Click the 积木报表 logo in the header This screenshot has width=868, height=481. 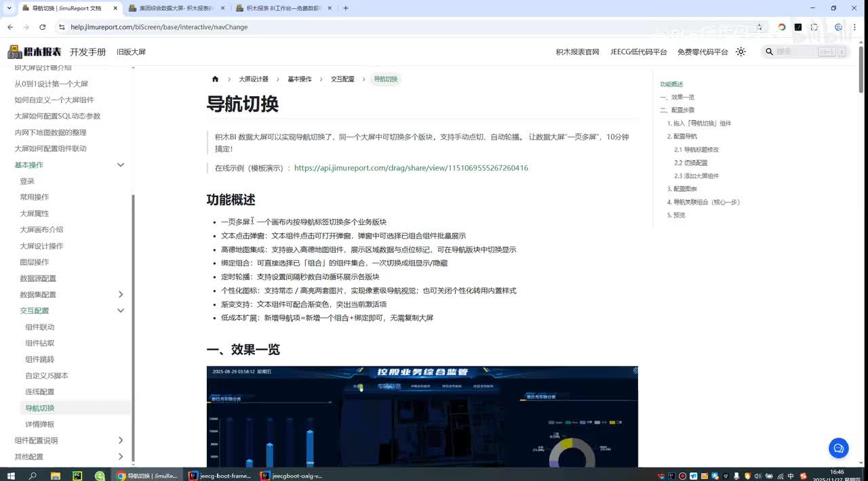[x=35, y=51]
